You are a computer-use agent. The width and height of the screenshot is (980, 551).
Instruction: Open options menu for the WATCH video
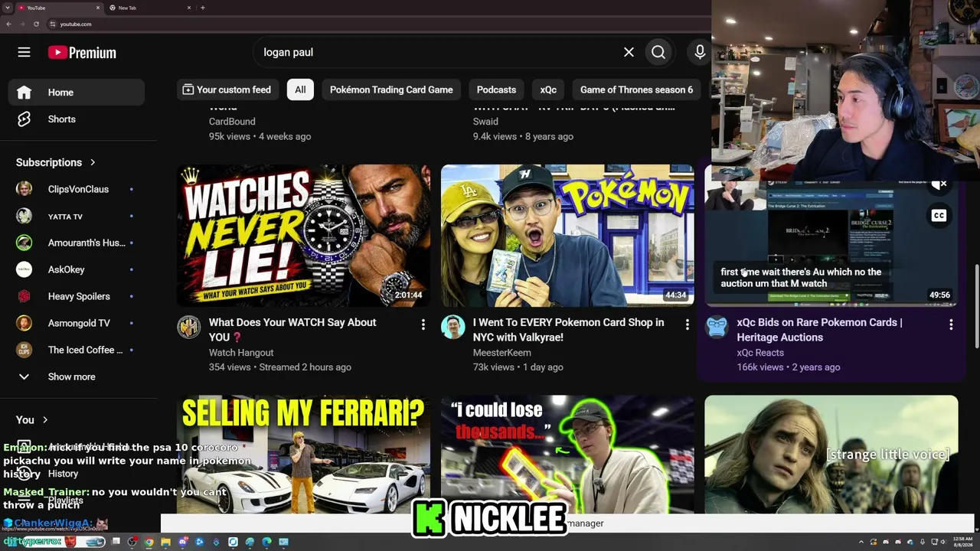coord(423,324)
